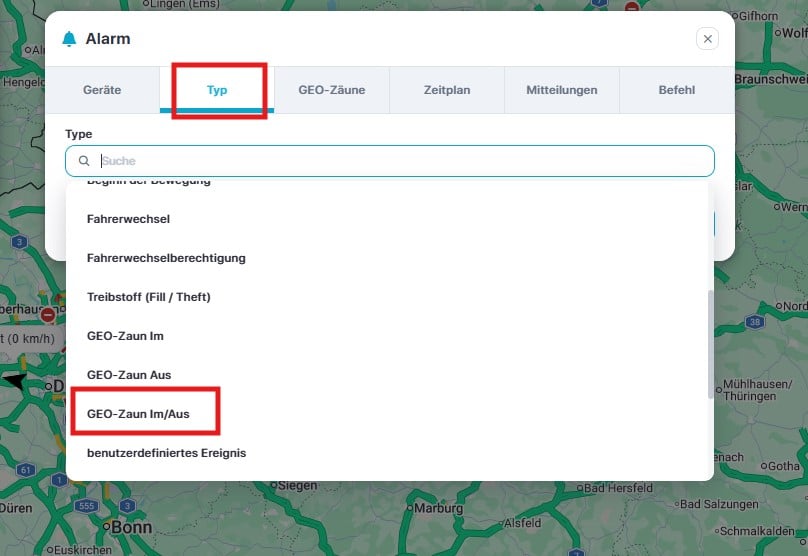Select Treibstoff (Fill / Theft) from the list
Viewport: 808px width, 556px height.
point(149,297)
